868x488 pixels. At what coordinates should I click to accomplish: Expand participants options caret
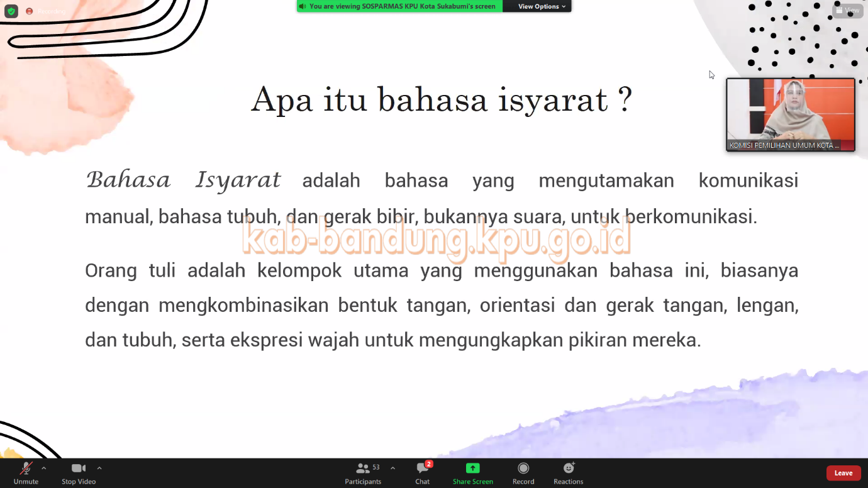click(x=392, y=468)
